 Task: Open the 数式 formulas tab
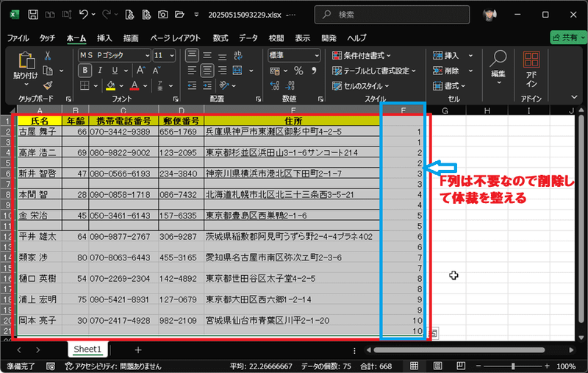tap(220, 38)
